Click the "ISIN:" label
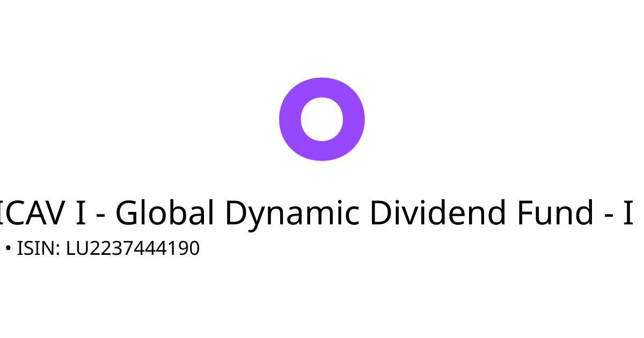Screen dimensions: 644x338 tap(39, 248)
